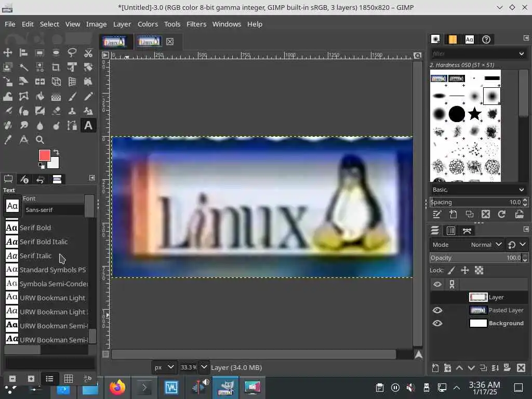
Task: Select the Clone stamp tool
Action: pos(72,111)
